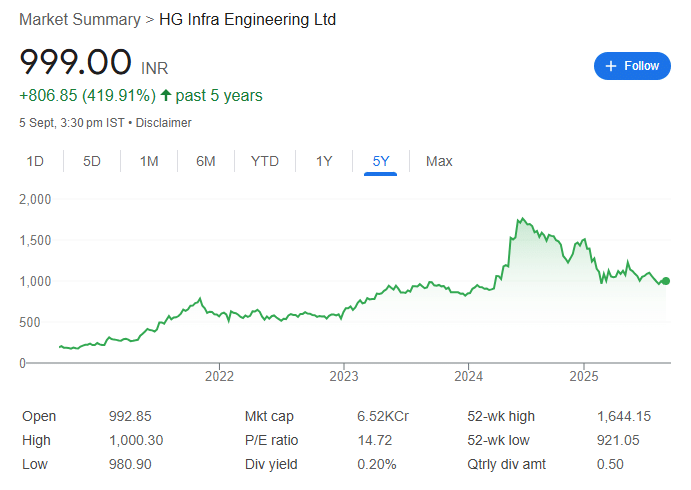Viewport: 691px width, 490px height.
Task: Open the Market Summary link
Action: (80, 20)
